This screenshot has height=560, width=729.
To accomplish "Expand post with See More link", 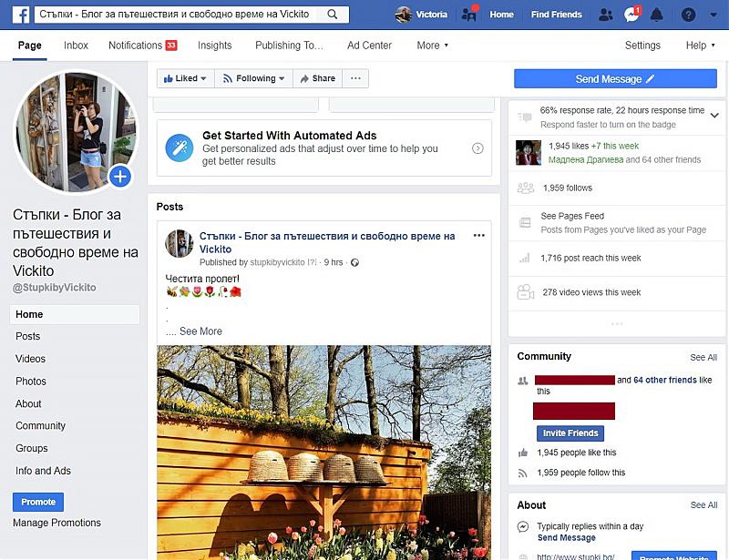I will pyautogui.click(x=200, y=331).
